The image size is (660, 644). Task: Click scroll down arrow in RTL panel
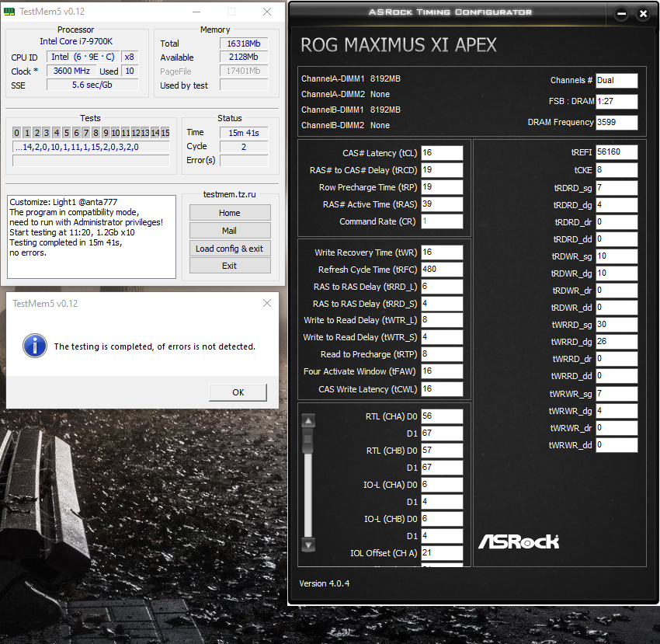(308, 545)
